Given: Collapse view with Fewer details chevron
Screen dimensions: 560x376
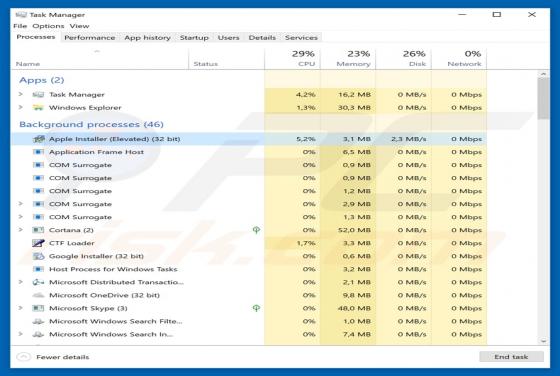Looking at the screenshot, I should 24,357.
